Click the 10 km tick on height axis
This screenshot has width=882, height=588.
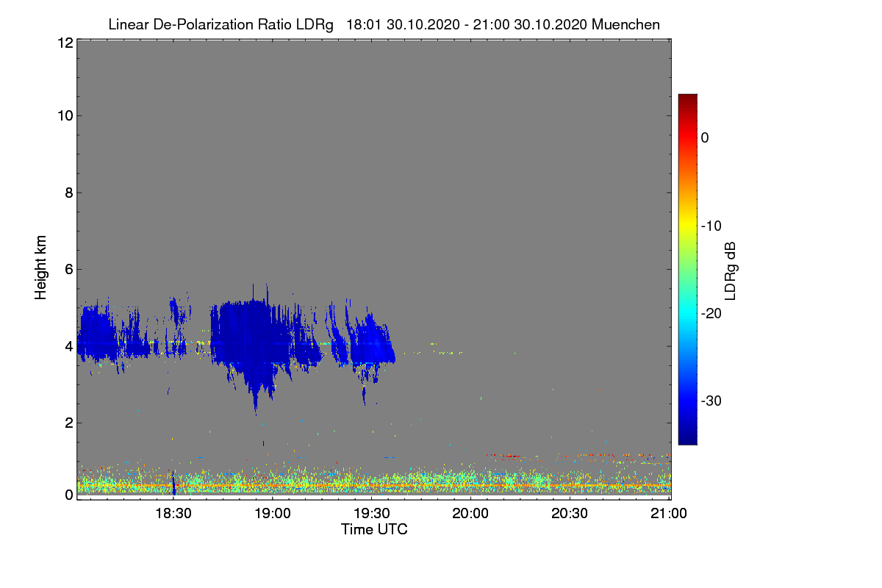64,115
